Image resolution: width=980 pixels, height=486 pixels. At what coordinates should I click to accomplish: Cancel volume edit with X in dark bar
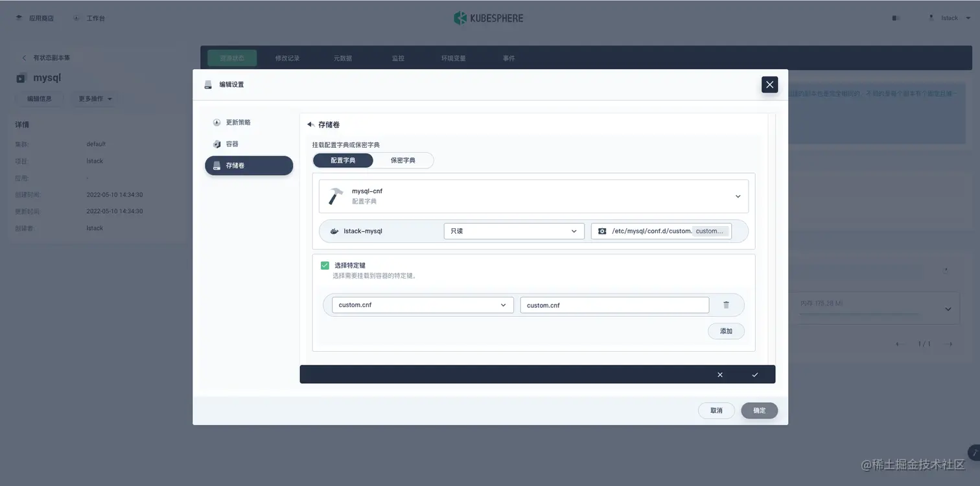(x=720, y=375)
